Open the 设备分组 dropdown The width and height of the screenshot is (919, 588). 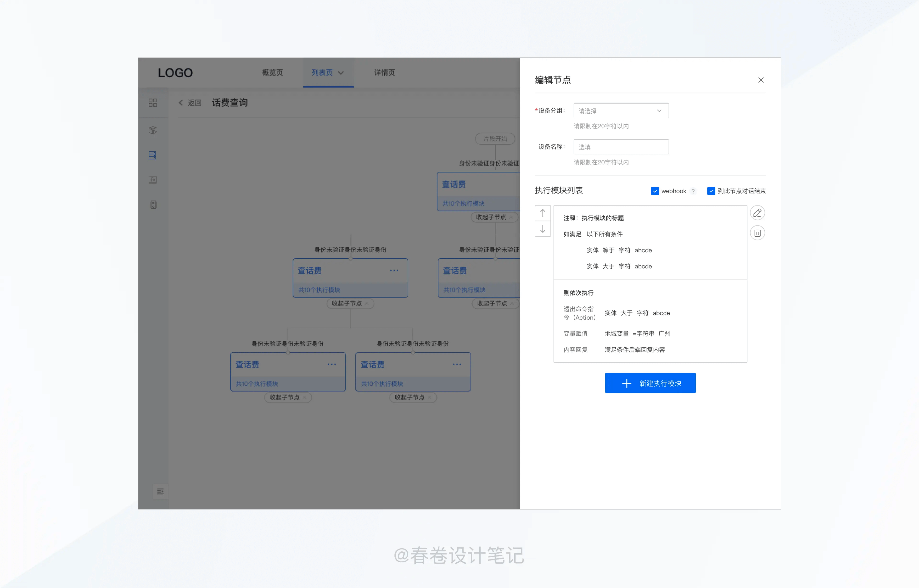(621, 111)
